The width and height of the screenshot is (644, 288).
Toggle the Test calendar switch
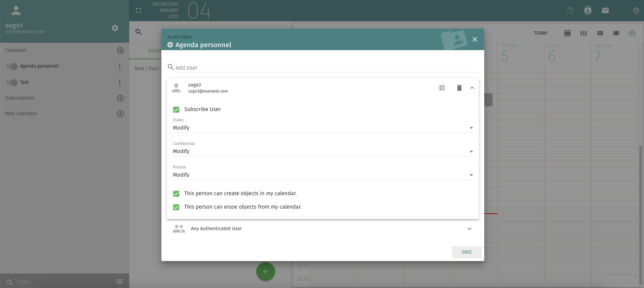12,82
